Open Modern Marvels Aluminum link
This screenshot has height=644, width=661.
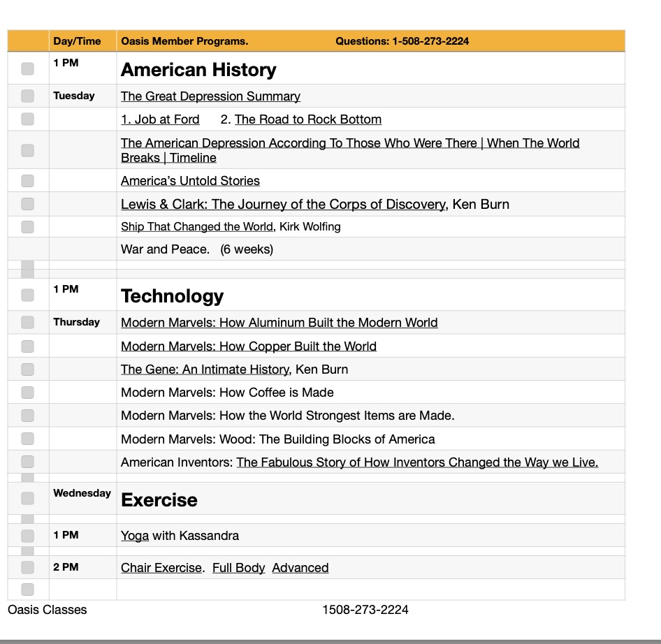[279, 323]
